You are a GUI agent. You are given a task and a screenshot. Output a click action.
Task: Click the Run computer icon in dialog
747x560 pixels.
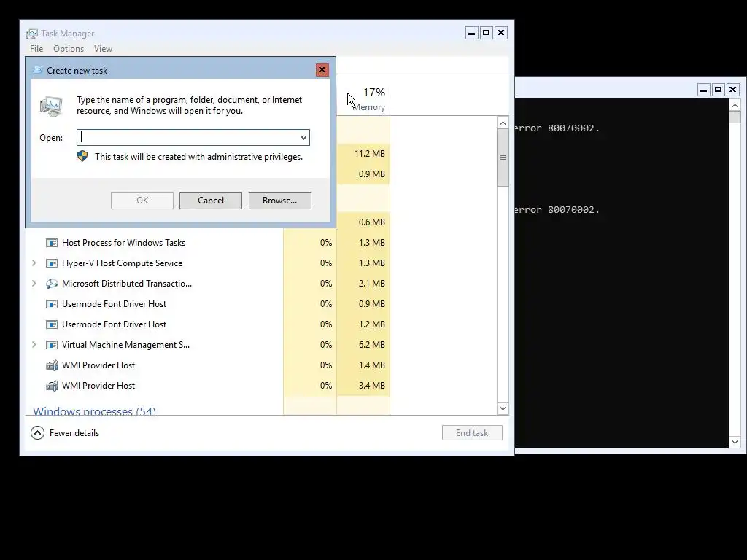pos(51,106)
